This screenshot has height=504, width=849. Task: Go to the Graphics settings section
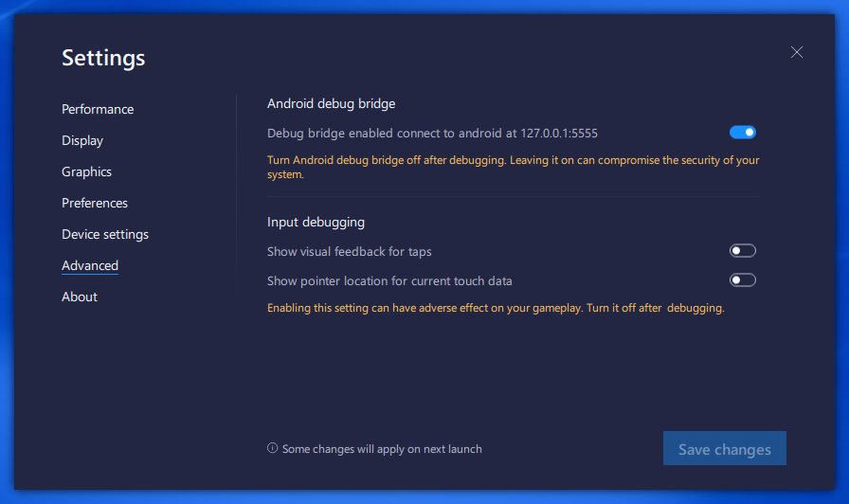[87, 171]
